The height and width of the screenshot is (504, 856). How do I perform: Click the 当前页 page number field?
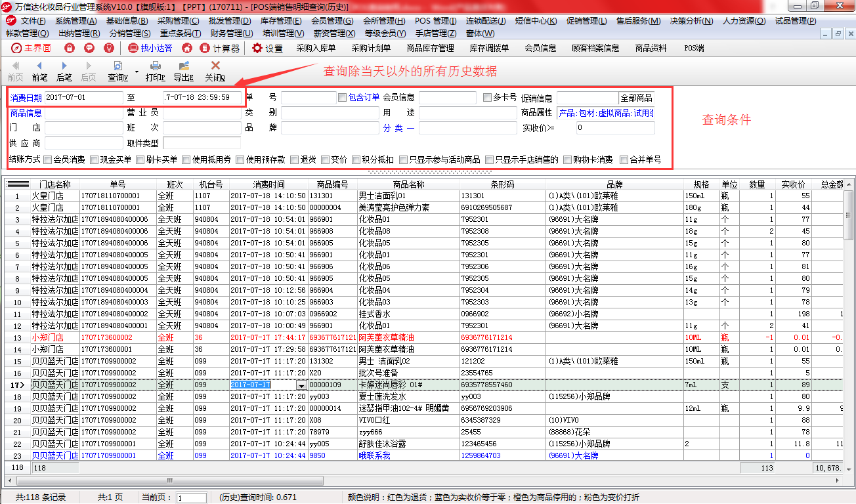[x=192, y=498]
